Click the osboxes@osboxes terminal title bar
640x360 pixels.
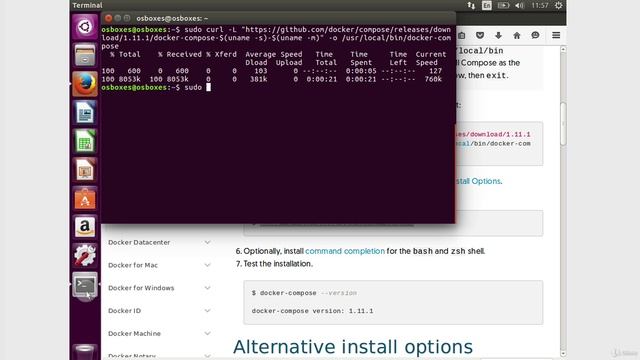278,18
